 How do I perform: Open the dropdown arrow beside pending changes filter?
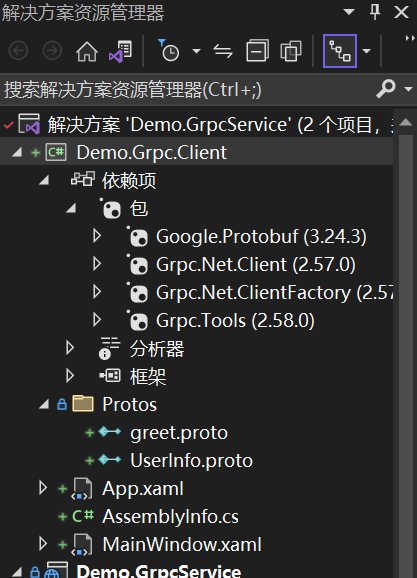[x=197, y=51]
